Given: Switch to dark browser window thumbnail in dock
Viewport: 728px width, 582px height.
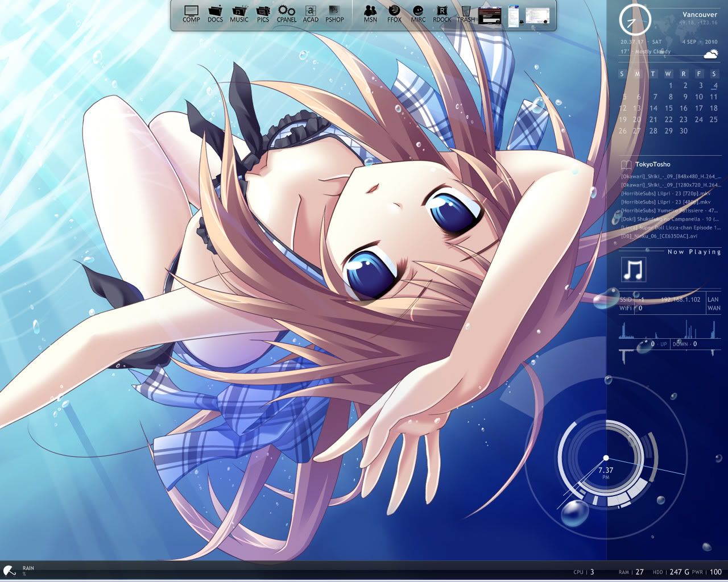Looking at the screenshot, I should coord(489,15).
